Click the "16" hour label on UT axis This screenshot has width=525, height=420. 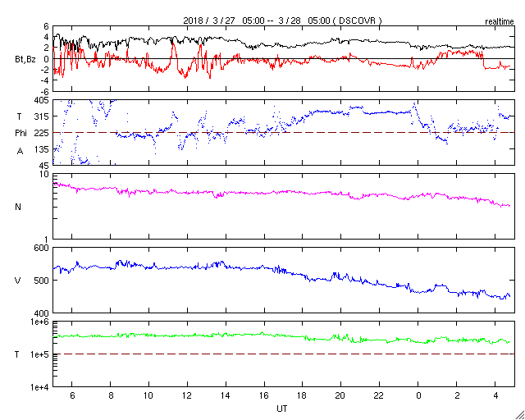tap(264, 395)
